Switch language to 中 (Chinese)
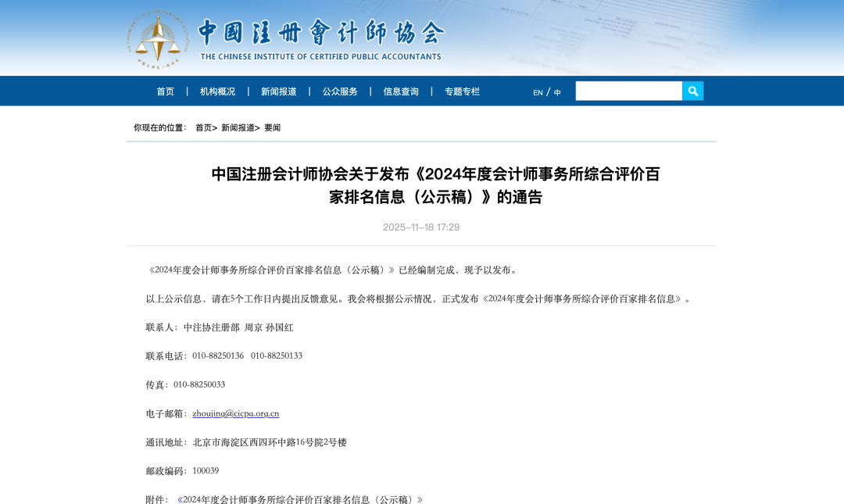The width and height of the screenshot is (844, 504). (557, 92)
